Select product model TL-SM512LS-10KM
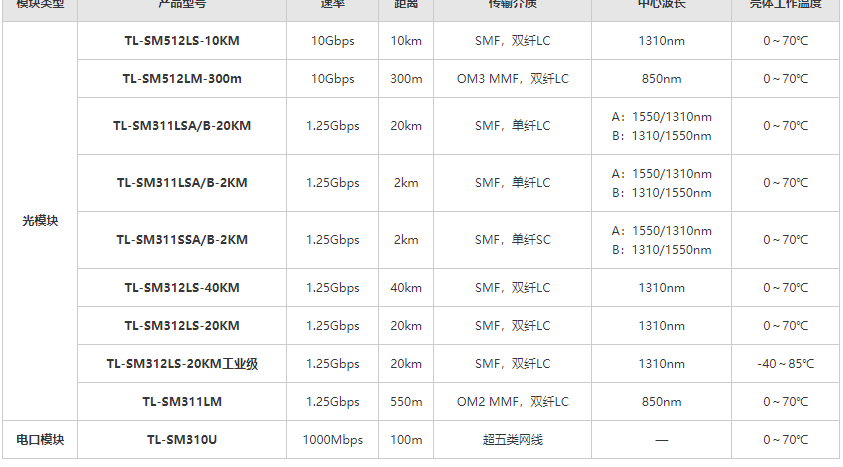 pos(182,41)
